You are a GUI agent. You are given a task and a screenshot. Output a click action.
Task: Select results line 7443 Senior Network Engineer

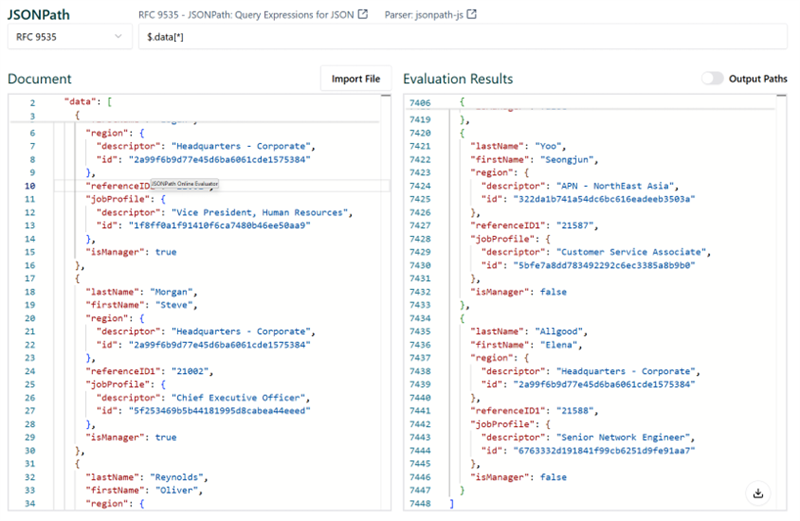pyautogui.click(x=588, y=437)
